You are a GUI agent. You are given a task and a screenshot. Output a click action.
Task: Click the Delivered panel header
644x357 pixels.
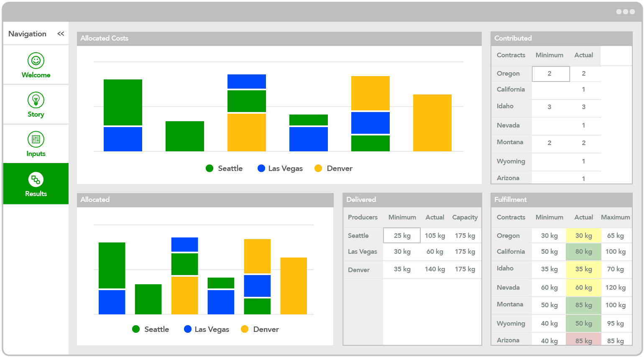tap(412, 200)
